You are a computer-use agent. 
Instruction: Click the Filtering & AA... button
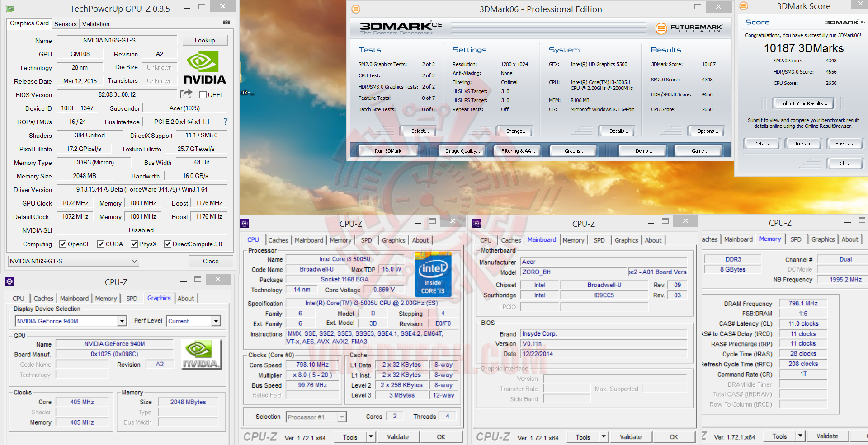pyautogui.click(x=518, y=151)
